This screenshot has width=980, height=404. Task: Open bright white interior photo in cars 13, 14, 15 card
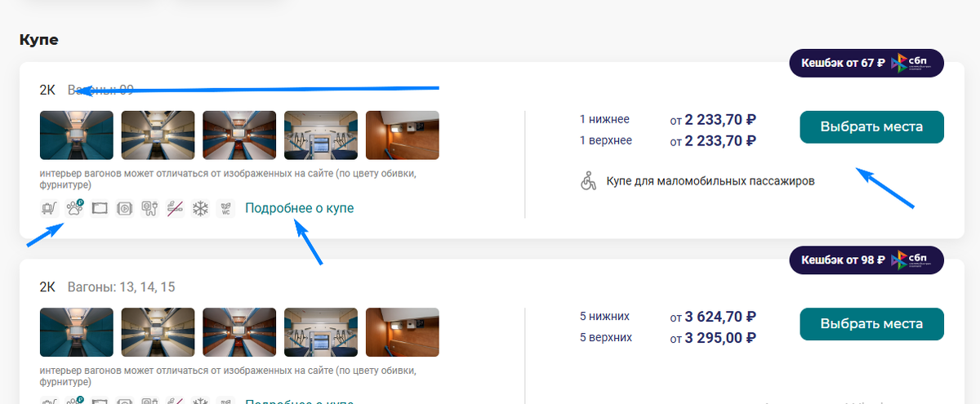point(321,332)
